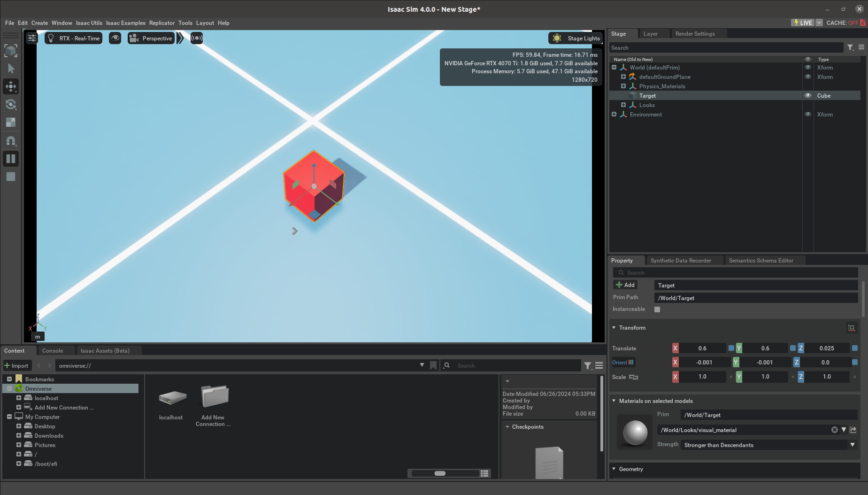The image size is (868, 495).
Task: Toggle the LIVE session button
Action: [x=803, y=23]
